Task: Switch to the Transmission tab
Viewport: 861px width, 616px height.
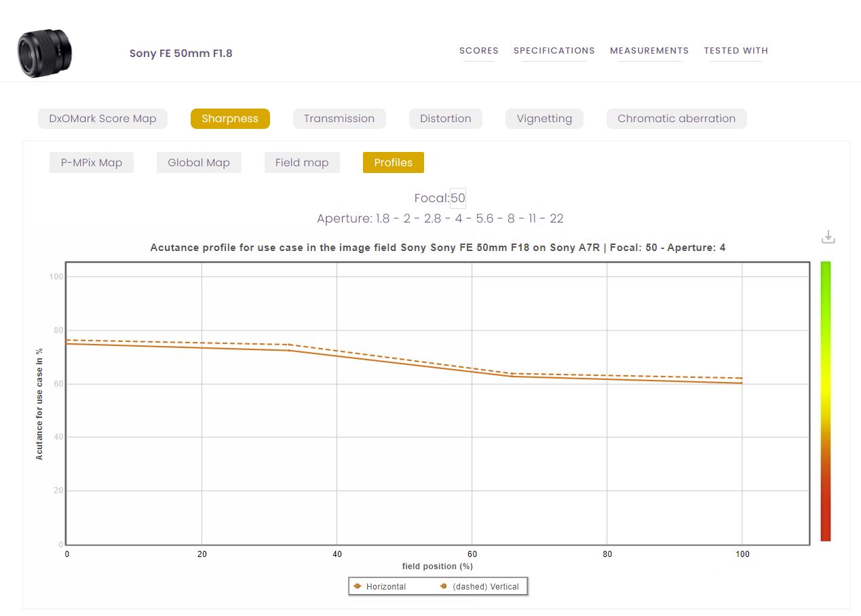Action: 339,119
